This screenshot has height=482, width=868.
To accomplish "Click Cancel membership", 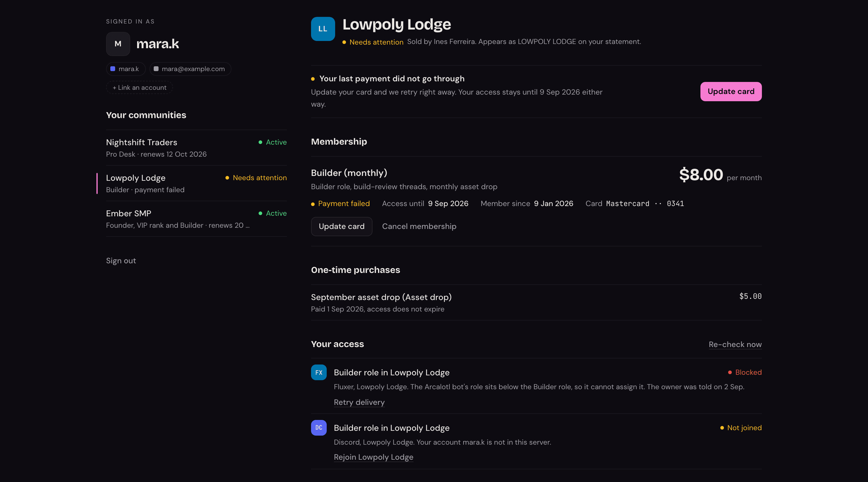I will pos(419,226).
